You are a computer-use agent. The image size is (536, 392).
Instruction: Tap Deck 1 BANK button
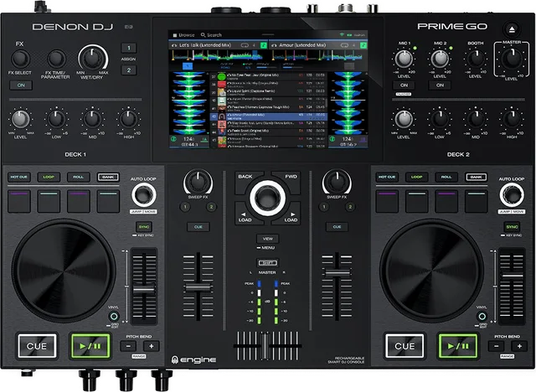pos(108,177)
